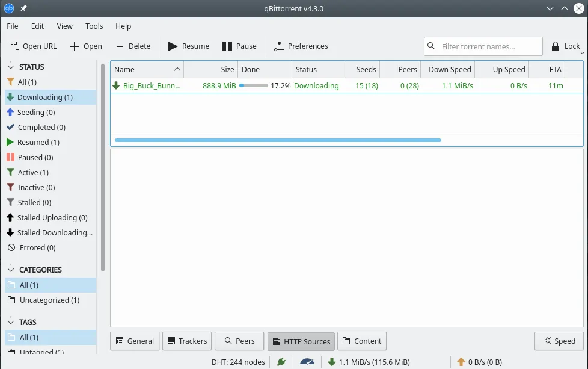Sort by the Status column header

(x=319, y=69)
